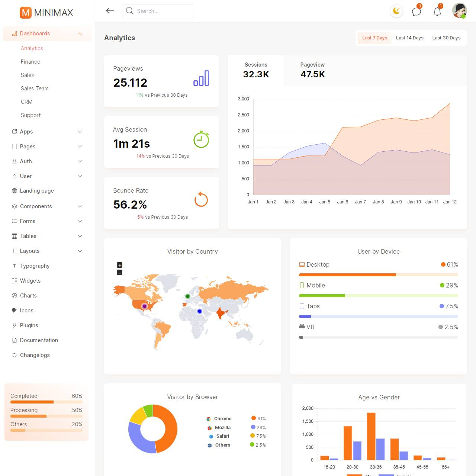Select the Typography sidebar icon
The image size is (476, 476).
click(14, 266)
